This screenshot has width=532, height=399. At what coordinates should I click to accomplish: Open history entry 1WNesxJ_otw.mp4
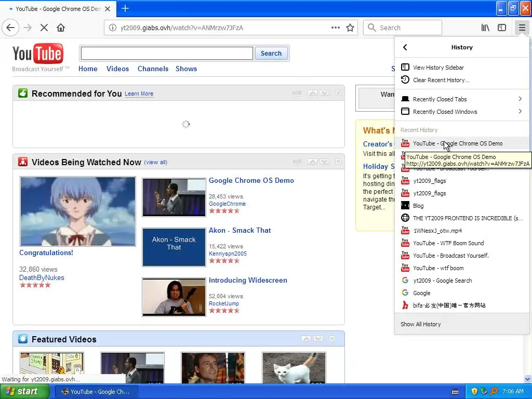tap(462, 231)
